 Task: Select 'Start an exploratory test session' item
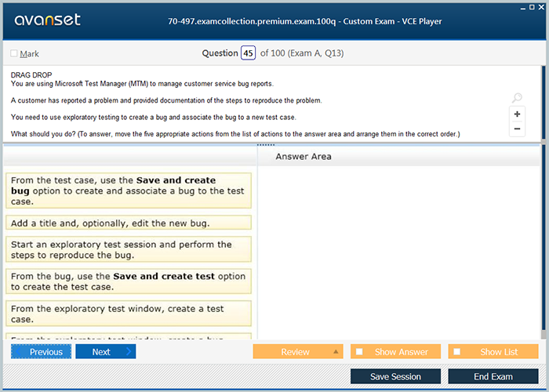pyautogui.click(x=129, y=249)
